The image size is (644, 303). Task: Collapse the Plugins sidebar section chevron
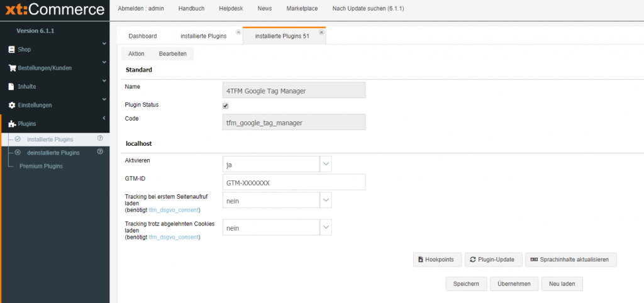(104, 118)
